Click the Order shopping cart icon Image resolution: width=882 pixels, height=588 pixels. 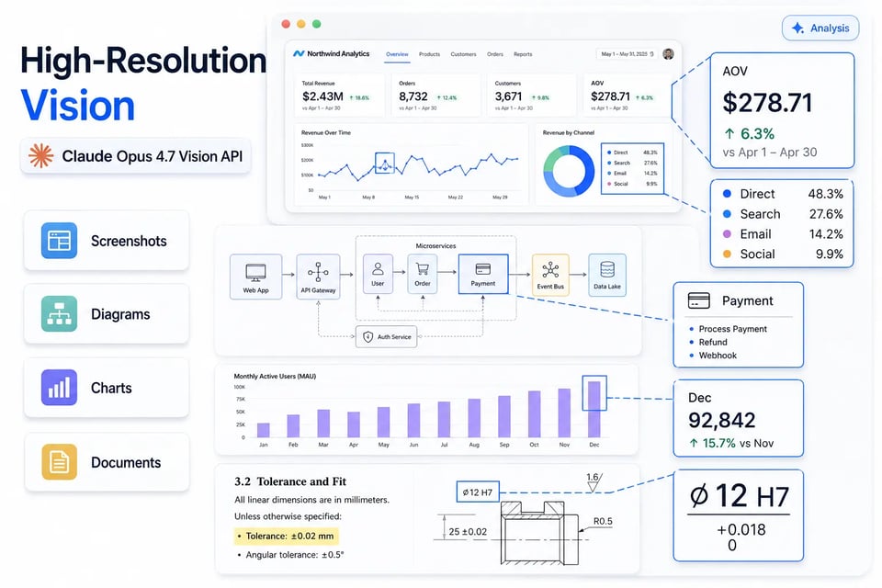coord(423,269)
